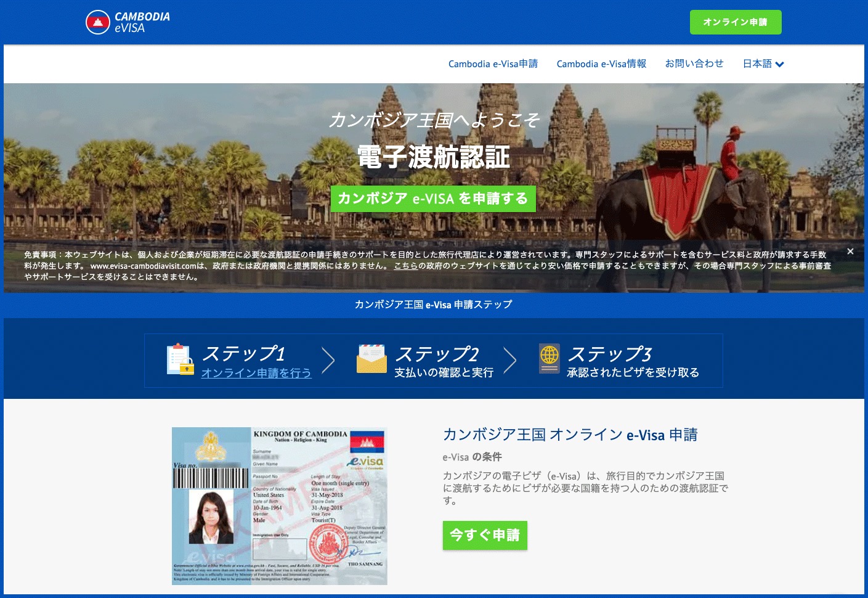Click the arrow between ステップ1 and ステップ2
Screen dimensions: 868x598
pos(328,360)
